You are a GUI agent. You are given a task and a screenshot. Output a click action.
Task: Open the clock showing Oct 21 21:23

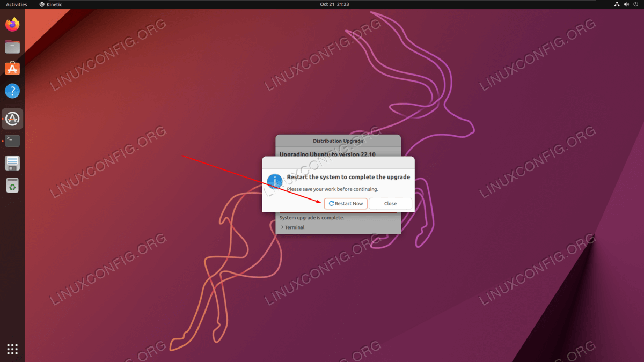click(x=334, y=4)
